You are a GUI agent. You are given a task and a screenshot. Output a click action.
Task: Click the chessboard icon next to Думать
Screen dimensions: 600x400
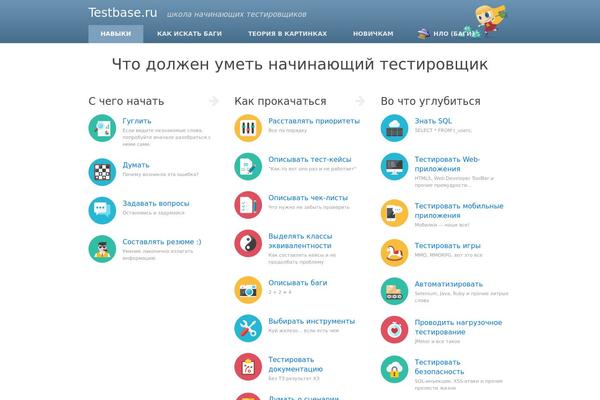[x=101, y=170]
